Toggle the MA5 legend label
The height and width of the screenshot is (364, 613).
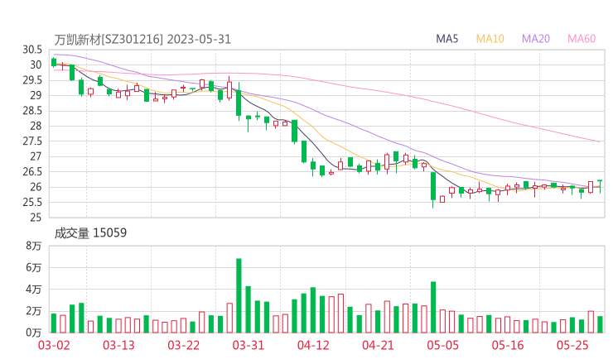point(447,39)
